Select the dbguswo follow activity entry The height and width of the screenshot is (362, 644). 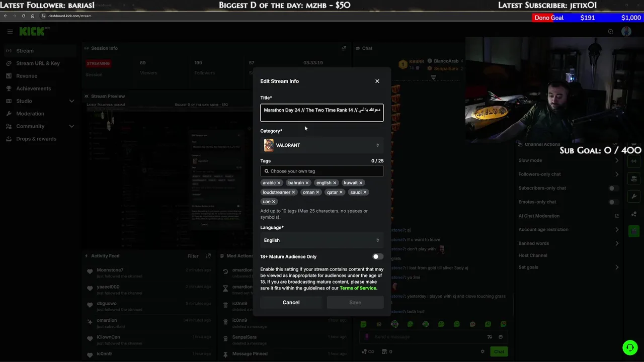pos(148,306)
